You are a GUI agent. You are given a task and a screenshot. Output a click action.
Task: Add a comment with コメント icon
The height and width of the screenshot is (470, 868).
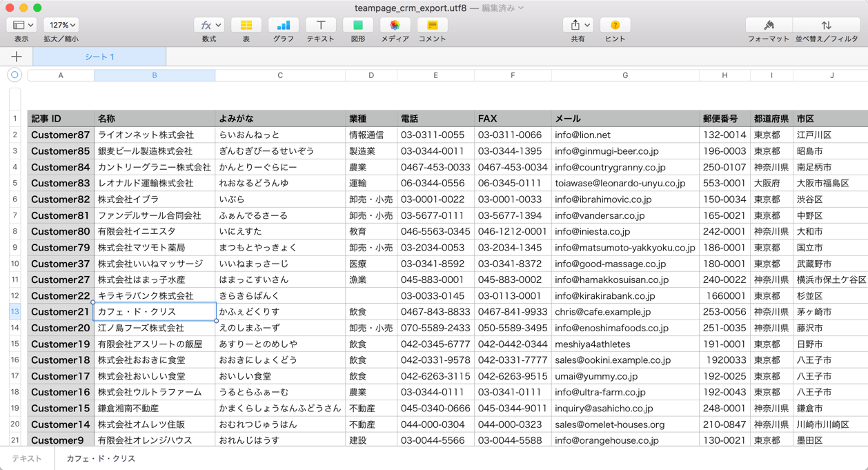(x=433, y=26)
